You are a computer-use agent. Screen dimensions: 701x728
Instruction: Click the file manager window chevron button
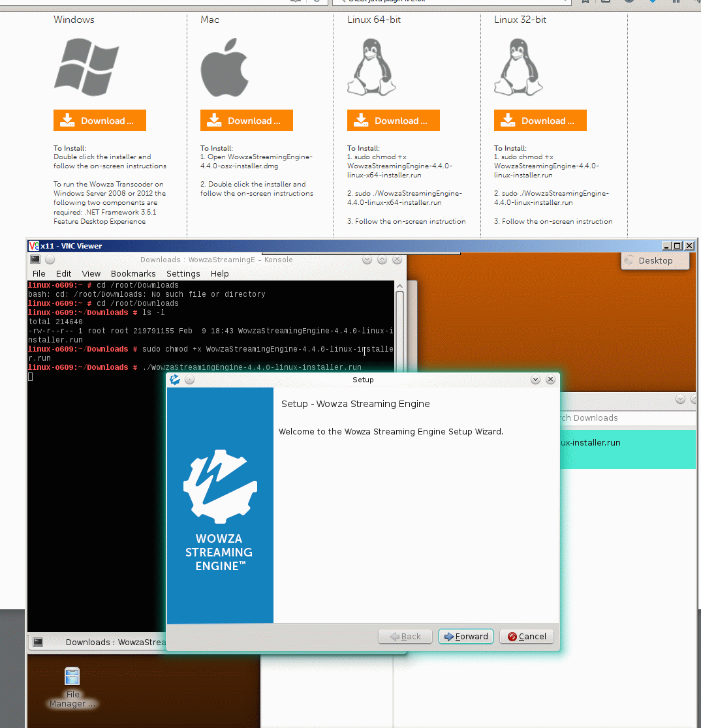(x=680, y=399)
